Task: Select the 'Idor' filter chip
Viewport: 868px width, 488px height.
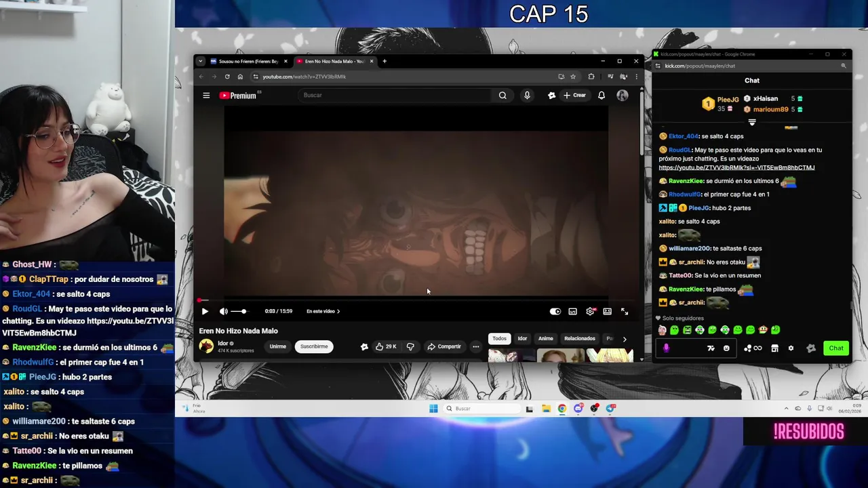Action: click(x=522, y=338)
